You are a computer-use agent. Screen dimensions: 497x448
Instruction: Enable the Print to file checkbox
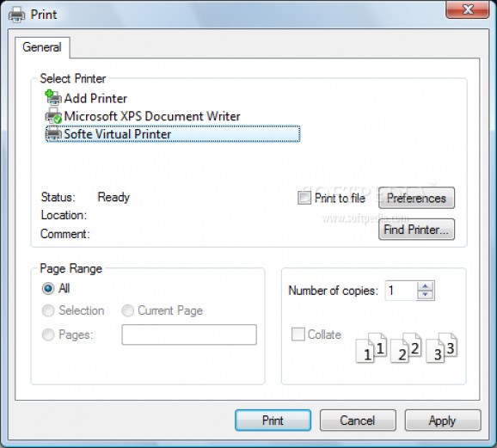[304, 198]
